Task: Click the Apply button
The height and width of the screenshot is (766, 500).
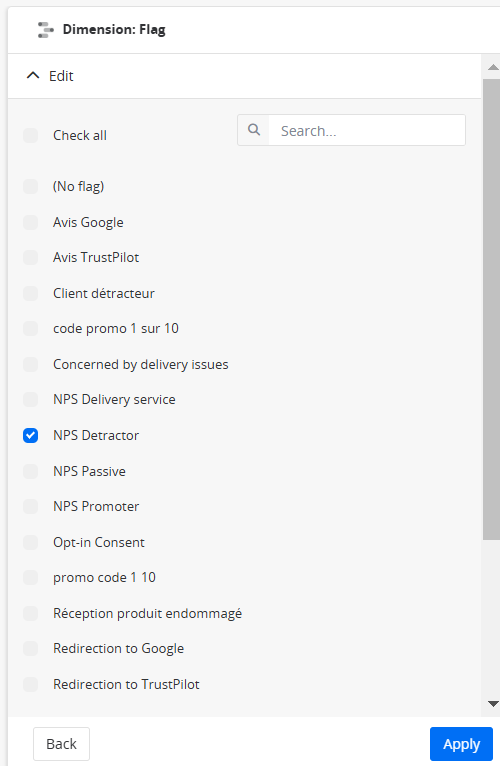Action: (461, 744)
